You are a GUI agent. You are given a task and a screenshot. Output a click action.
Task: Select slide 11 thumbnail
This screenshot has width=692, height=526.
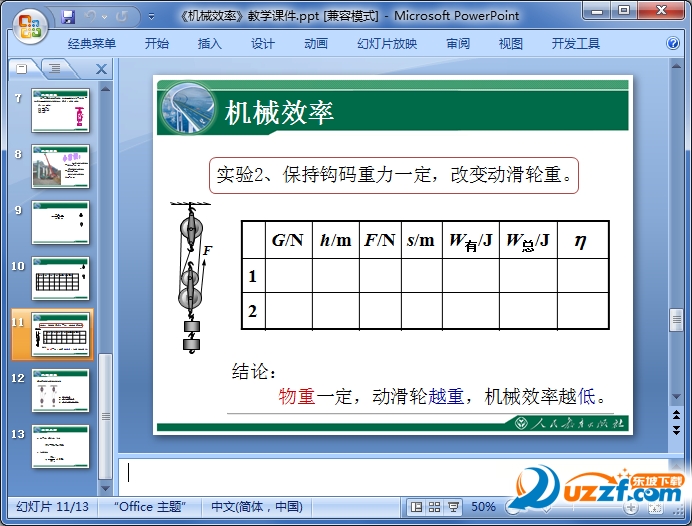(x=60, y=334)
